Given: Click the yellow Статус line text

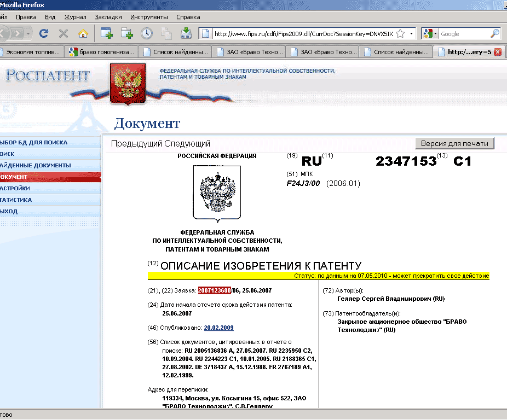Looking at the screenshot, I should [391, 276].
